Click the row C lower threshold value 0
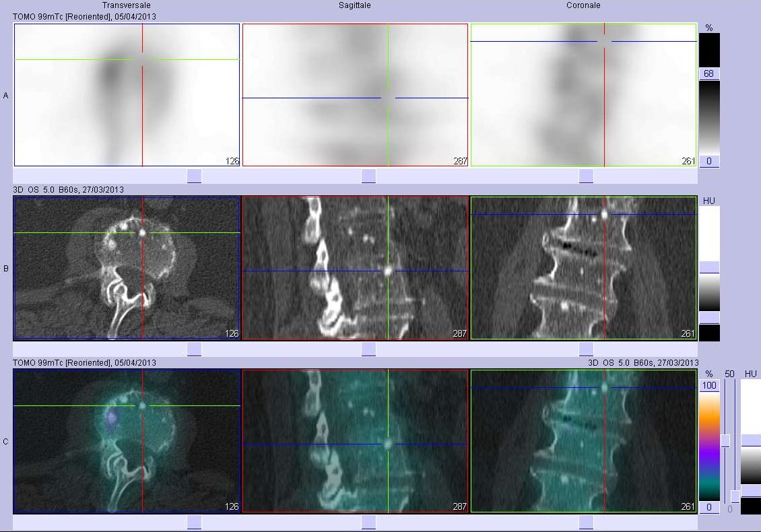Screen dimensions: 761x532 709,507
